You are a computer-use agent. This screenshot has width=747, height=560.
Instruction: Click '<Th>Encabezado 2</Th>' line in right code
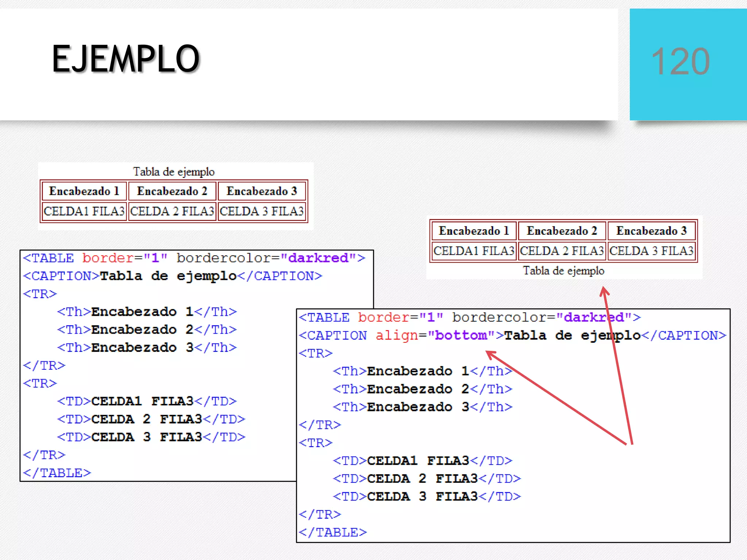[x=422, y=389]
